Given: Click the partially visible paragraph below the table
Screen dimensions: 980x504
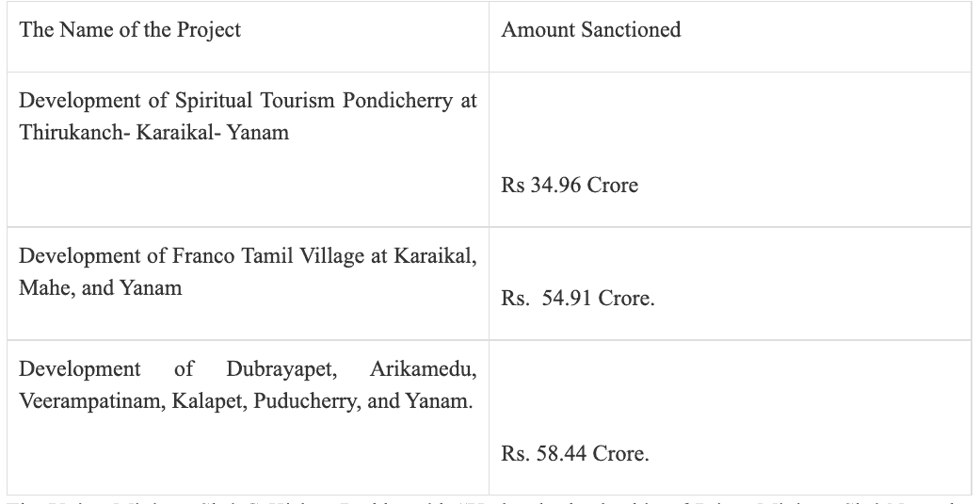Looking at the screenshot, I should pos(490,501).
